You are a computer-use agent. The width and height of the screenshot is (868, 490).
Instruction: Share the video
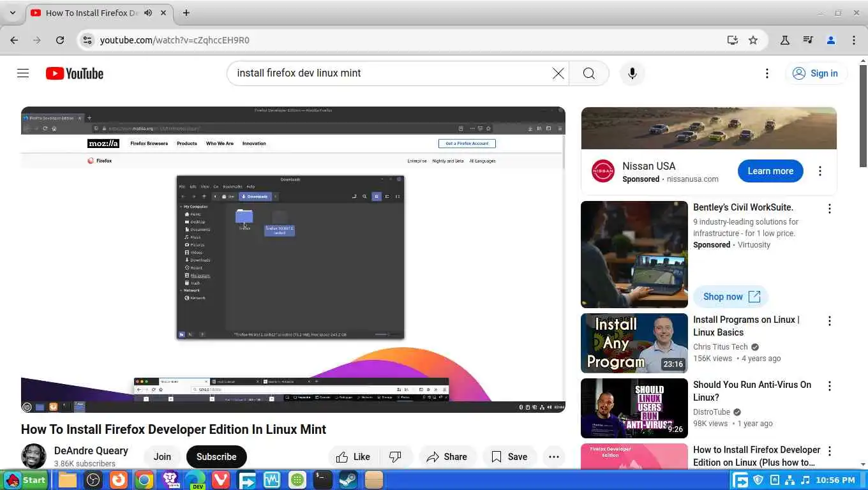tap(447, 457)
